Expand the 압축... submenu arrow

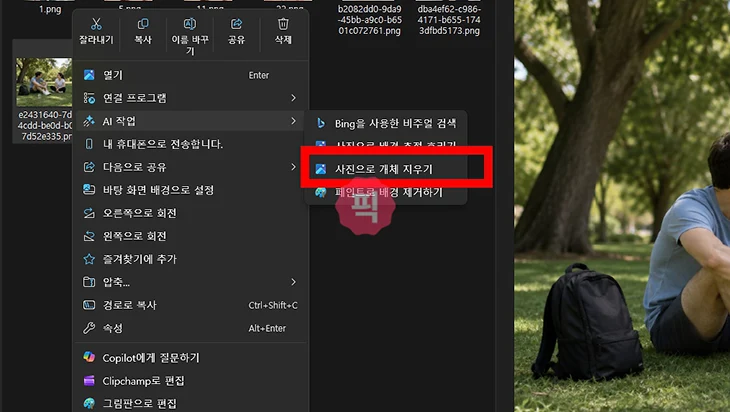[x=293, y=282]
